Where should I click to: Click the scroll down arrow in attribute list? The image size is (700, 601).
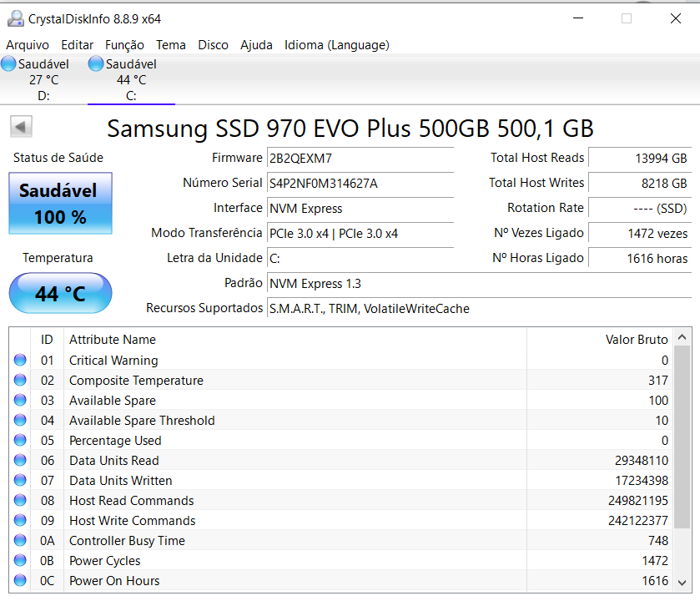[x=682, y=583]
